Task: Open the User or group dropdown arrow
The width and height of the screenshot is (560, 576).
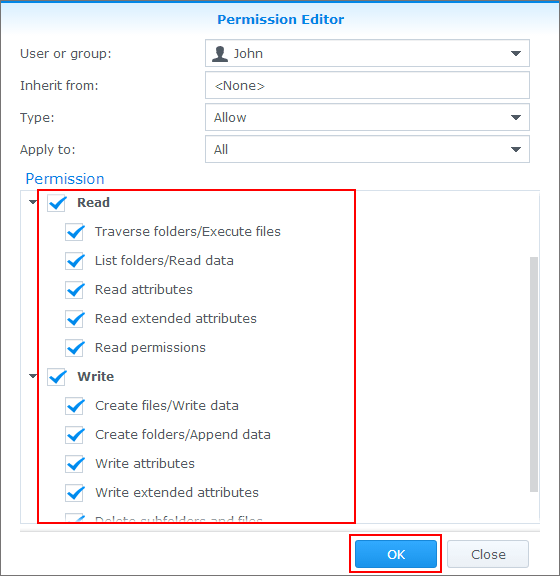Action: (516, 54)
